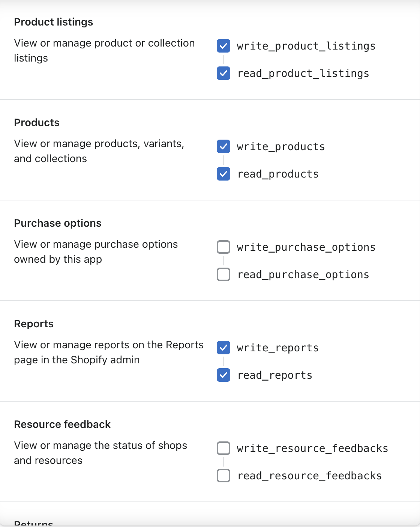Select the Product listings section heading
Viewport: 420px width, 527px height.
54,22
